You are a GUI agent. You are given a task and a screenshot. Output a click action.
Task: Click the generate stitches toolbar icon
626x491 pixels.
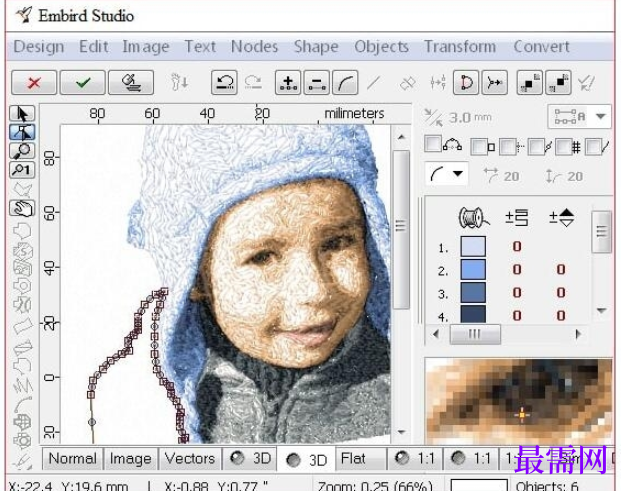pos(131,83)
